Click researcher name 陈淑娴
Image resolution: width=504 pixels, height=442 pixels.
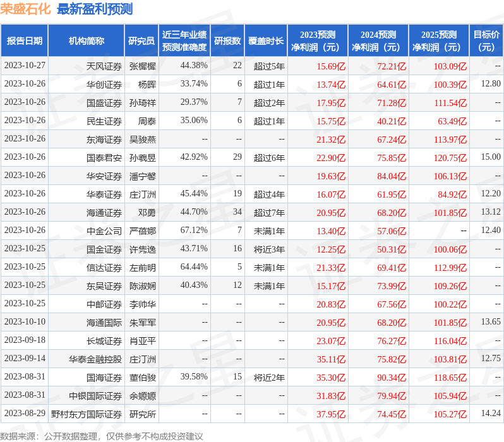(x=142, y=286)
